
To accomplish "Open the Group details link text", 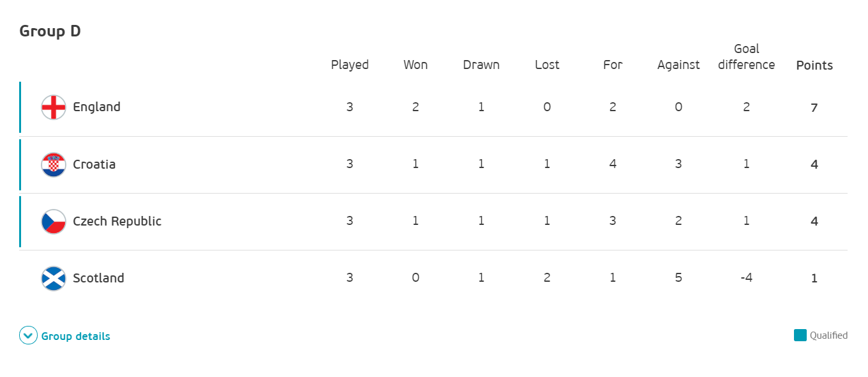I will [x=76, y=336].
